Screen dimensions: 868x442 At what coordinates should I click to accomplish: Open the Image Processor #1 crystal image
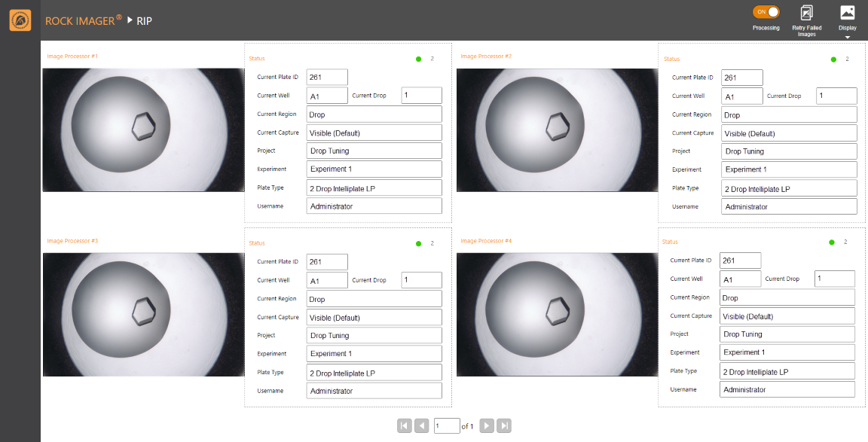pyautogui.click(x=143, y=130)
